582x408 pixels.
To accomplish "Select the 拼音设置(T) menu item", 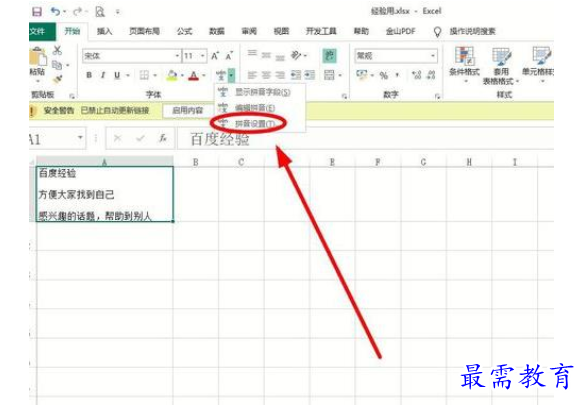I will tap(260, 124).
